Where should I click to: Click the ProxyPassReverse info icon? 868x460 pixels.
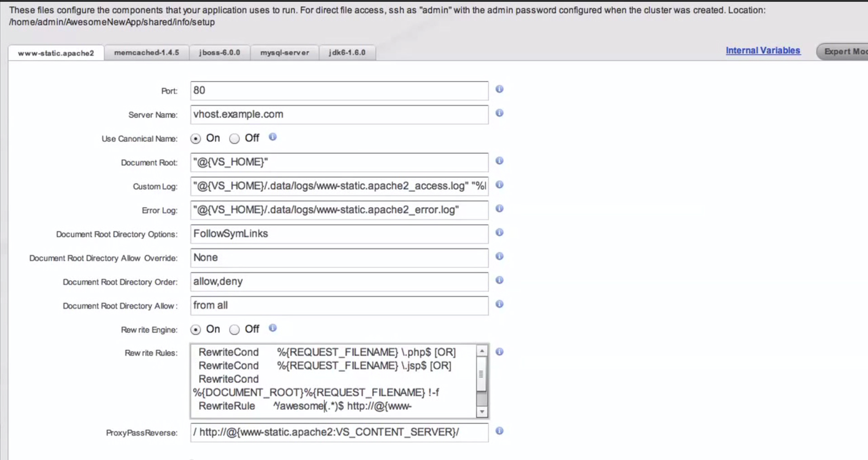tap(499, 431)
